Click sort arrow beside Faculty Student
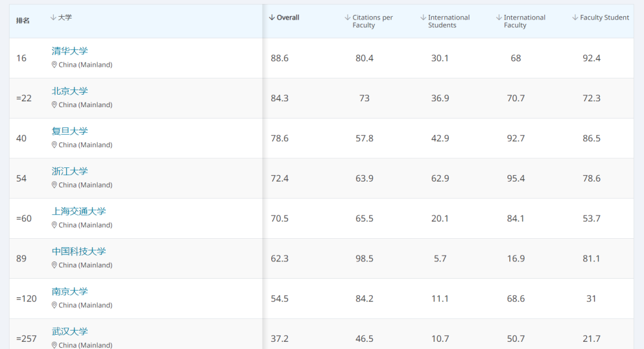The width and height of the screenshot is (644, 349). 575,18
